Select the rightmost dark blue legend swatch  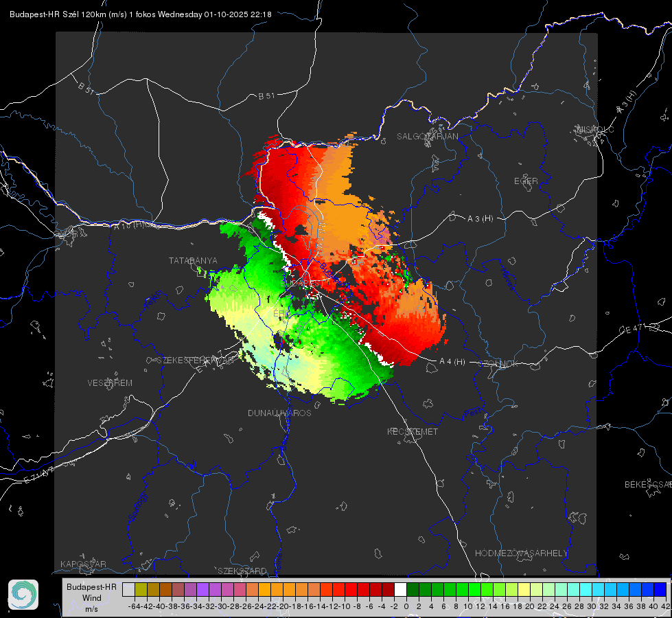(x=660, y=589)
